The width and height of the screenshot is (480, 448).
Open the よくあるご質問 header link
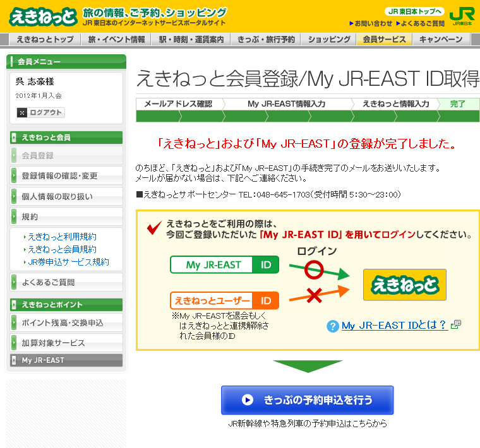click(420, 23)
